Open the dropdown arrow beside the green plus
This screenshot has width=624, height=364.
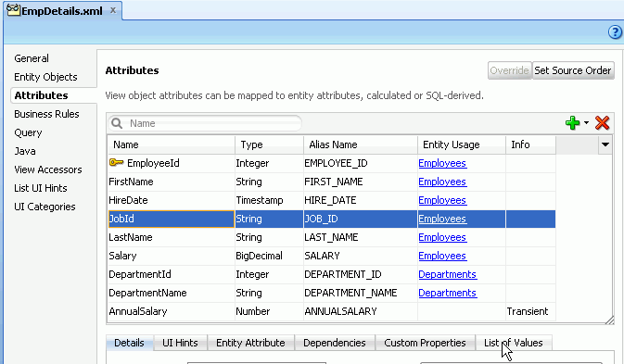coord(587,123)
